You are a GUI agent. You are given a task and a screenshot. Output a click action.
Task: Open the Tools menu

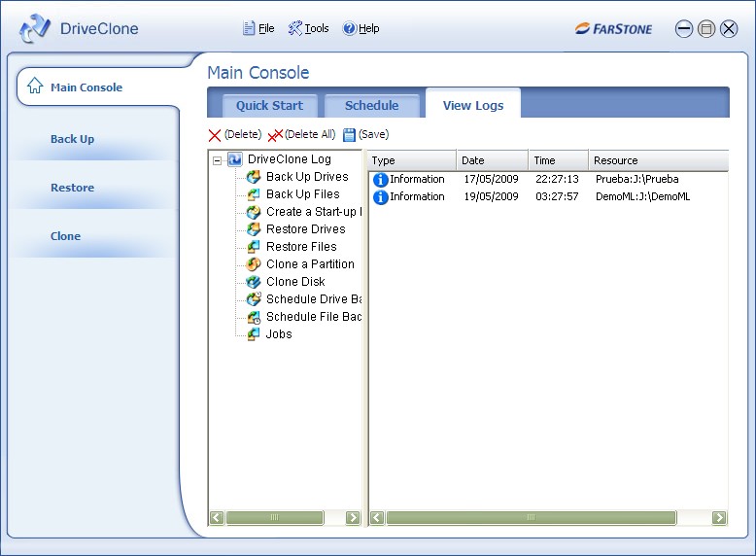309,28
